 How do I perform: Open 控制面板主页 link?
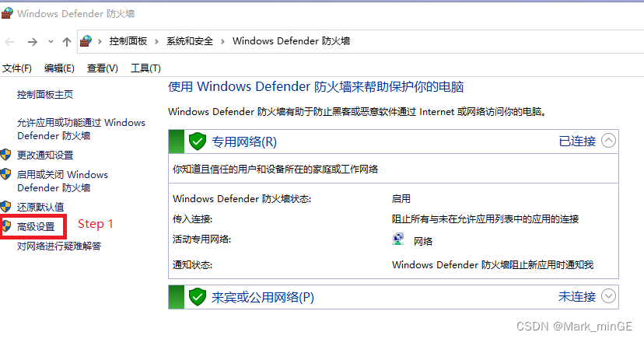pyautogui.click(x=45, y=95)
